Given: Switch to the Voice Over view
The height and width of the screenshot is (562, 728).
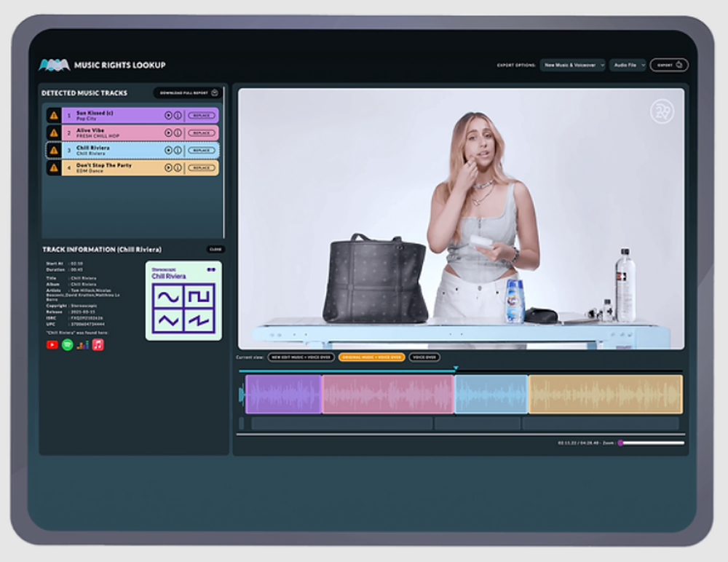Looking at the screenshot, I should (x=425, y=357).
